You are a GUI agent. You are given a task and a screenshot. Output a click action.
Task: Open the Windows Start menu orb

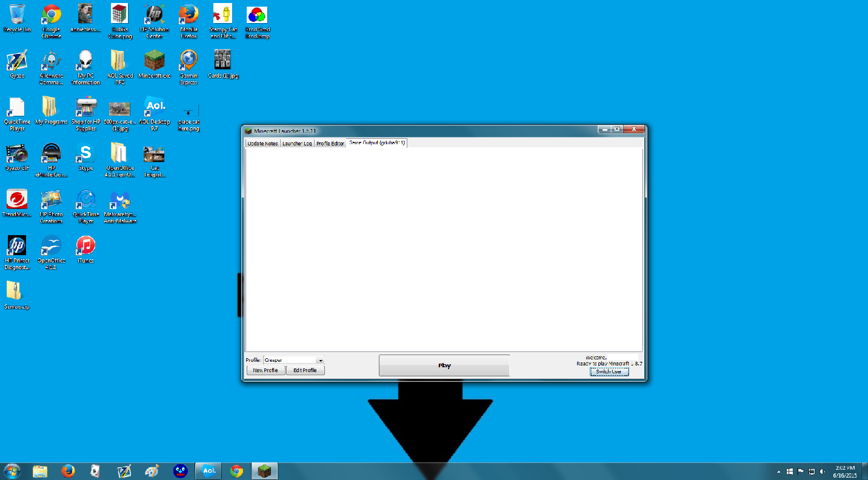tap(12, 471)
